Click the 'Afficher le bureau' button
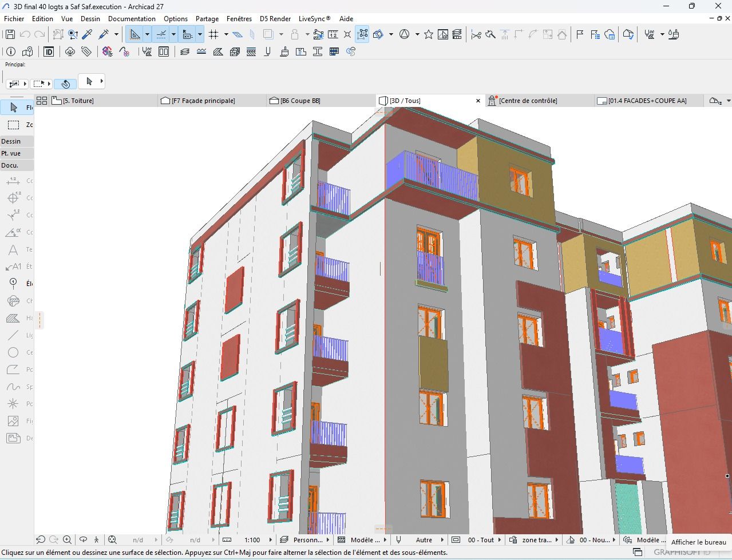732x560 pixels. [698, 542]
